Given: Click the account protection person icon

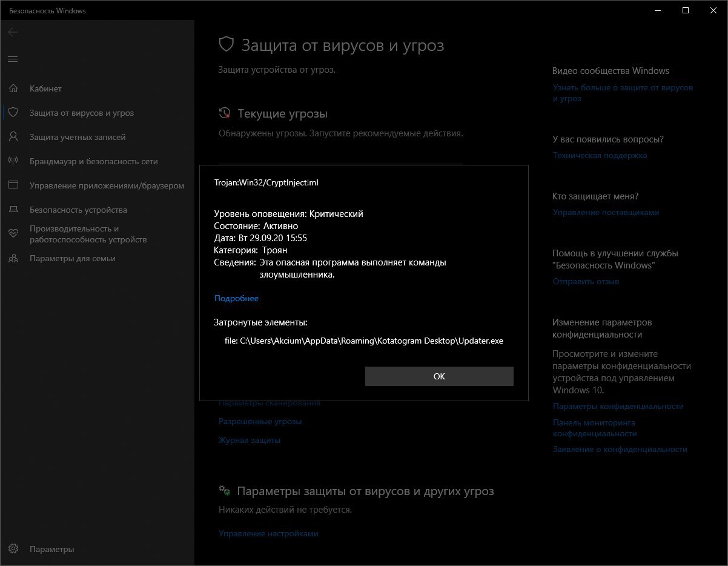Looking at the screenshot, I should tap(13, 137).
